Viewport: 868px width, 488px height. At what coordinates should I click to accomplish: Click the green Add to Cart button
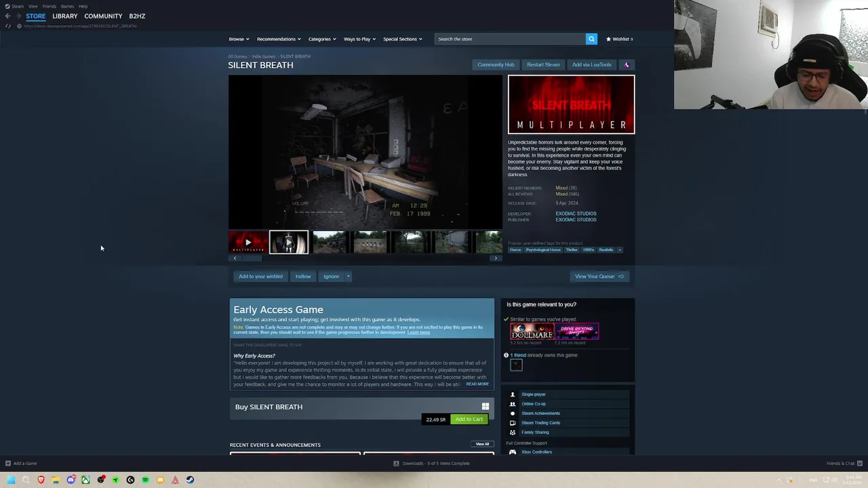point(469,419)
